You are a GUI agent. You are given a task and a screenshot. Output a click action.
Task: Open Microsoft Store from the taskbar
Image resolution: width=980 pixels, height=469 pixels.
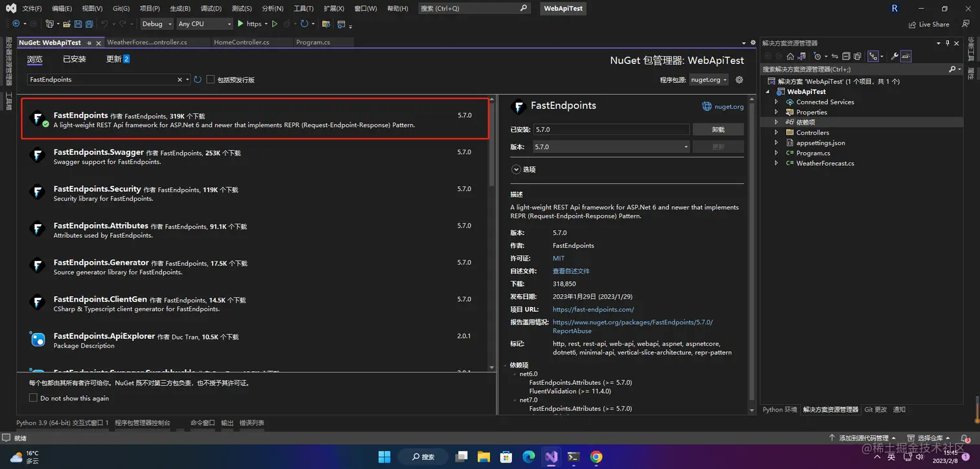coord(506,457)
